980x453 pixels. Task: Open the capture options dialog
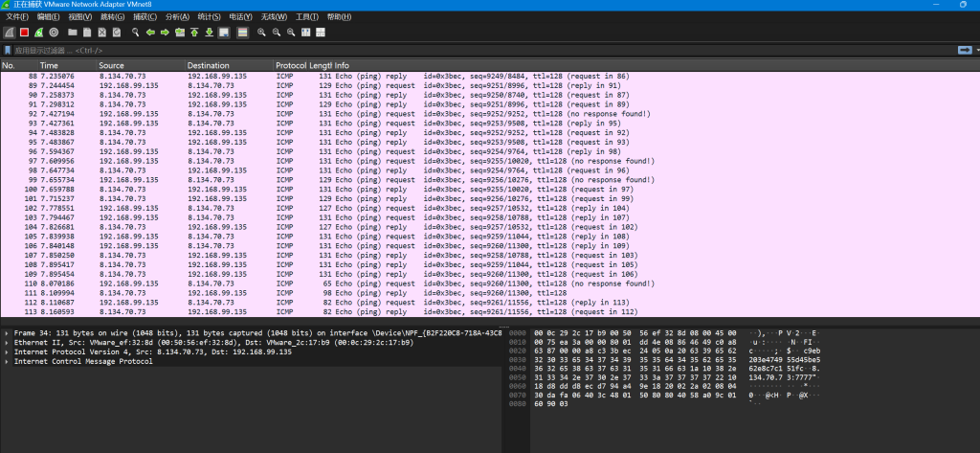pos(55,32)
